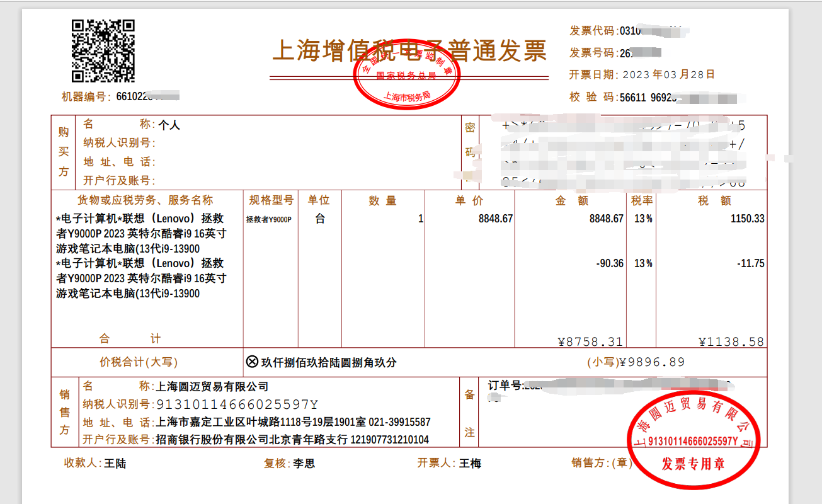Screen dimensions: 822x504
Task: Click the unit price 8848.67 under 单价
Action: (x=496, y=219)
